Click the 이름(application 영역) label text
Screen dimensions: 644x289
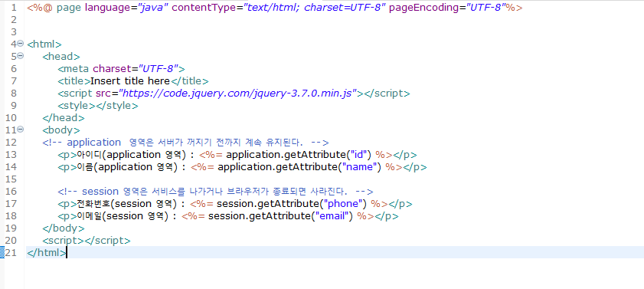pos(128,167)
